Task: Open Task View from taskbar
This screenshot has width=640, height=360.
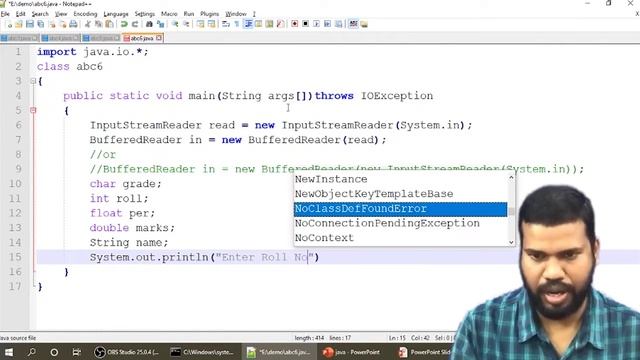Action: tap(76, 352)
